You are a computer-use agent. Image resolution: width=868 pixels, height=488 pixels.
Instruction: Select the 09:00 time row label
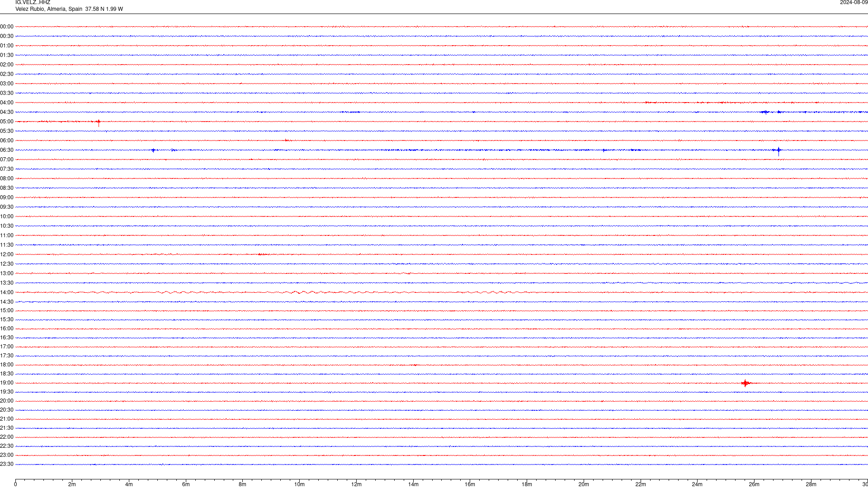[x=7, y=197]
